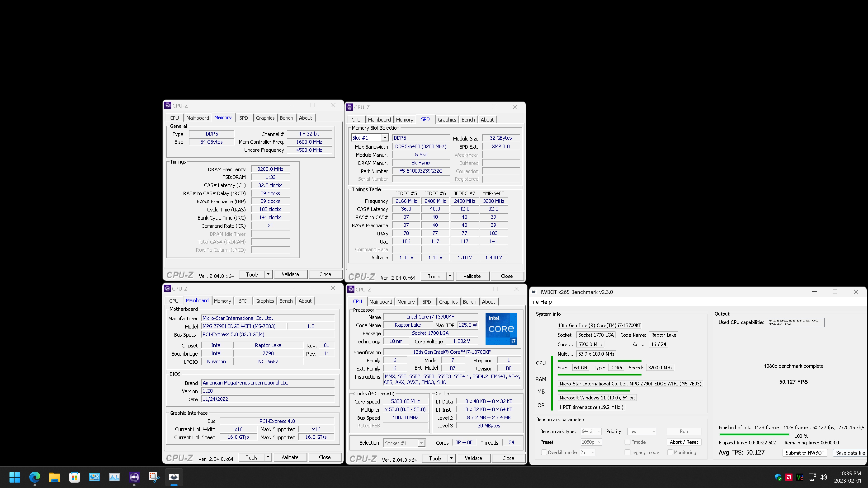Click the DRAM Frequency 3200.0 MHz value
This screenshot has height=488, width=868.
pos(270,169)
